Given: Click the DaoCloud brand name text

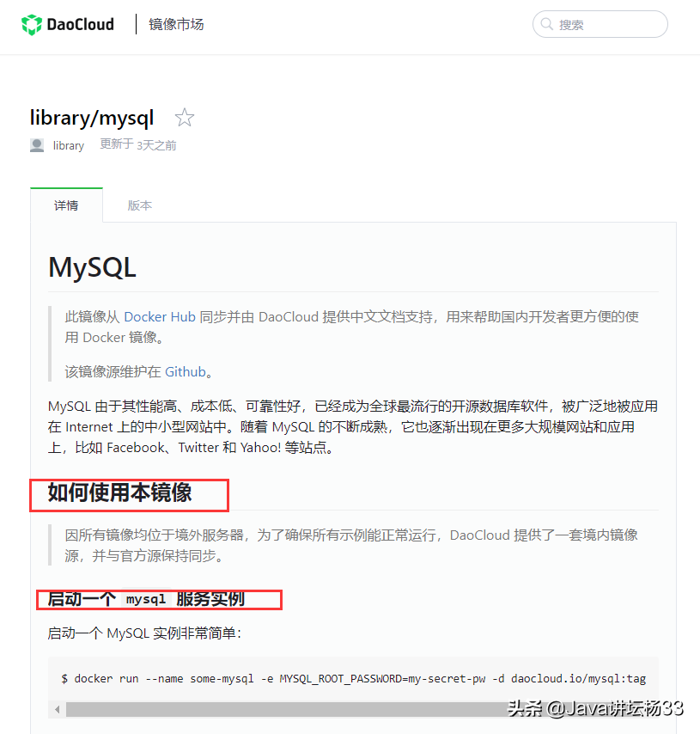Looking at the screenshot, I should click(81, 24).
